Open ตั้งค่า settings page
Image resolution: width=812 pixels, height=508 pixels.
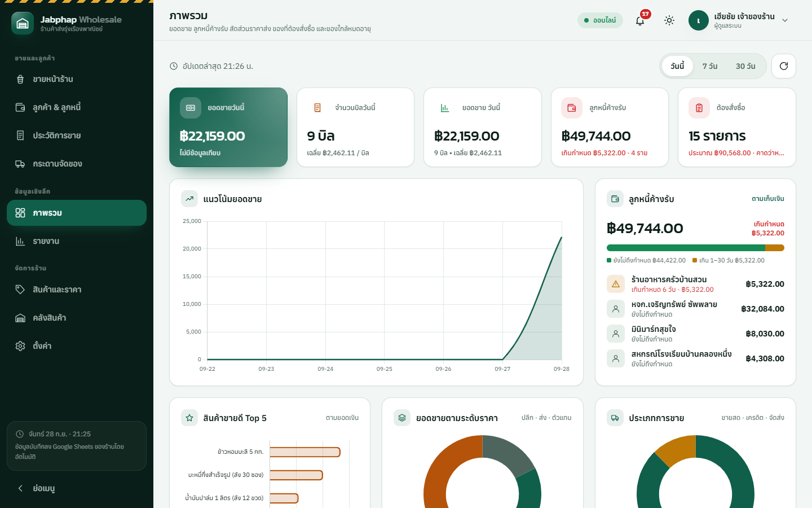(x=77, y=346)
